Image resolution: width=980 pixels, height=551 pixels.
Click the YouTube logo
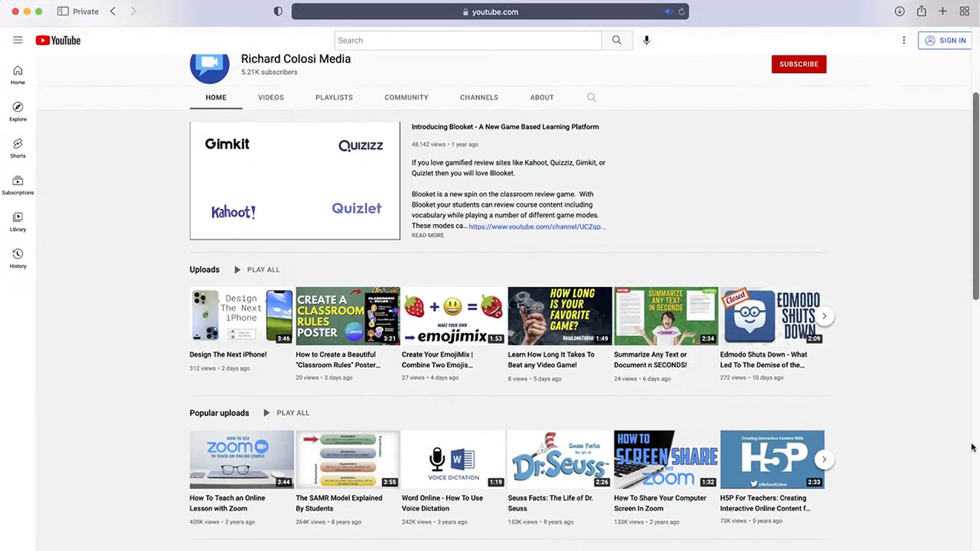[58, 40]
